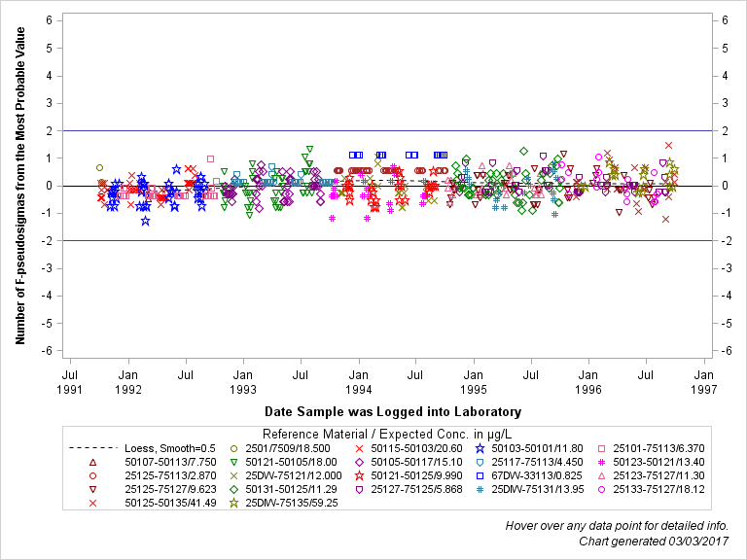Click the 'Hover over any data point for detailed info.' note
This screenshot has height=560, width=747.
[617, 526]
